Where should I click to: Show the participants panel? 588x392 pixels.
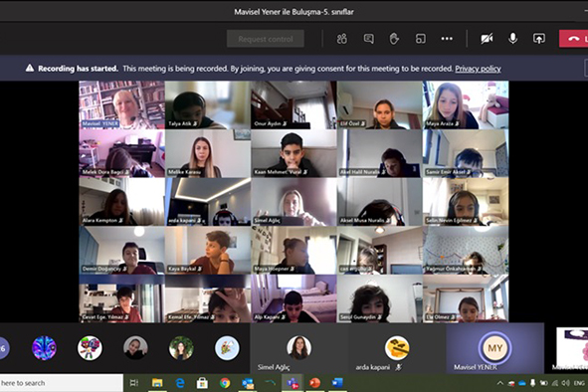[341, 39]
